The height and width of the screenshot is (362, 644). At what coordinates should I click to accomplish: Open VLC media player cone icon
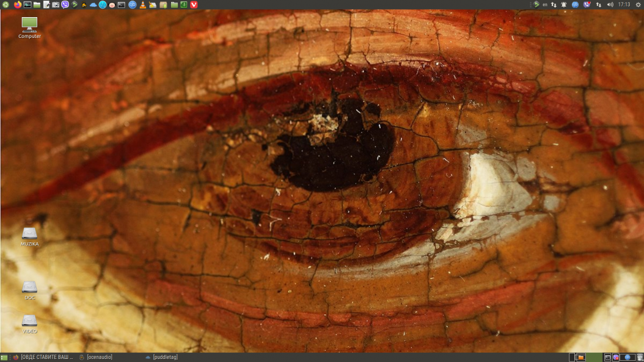point(142,4)
